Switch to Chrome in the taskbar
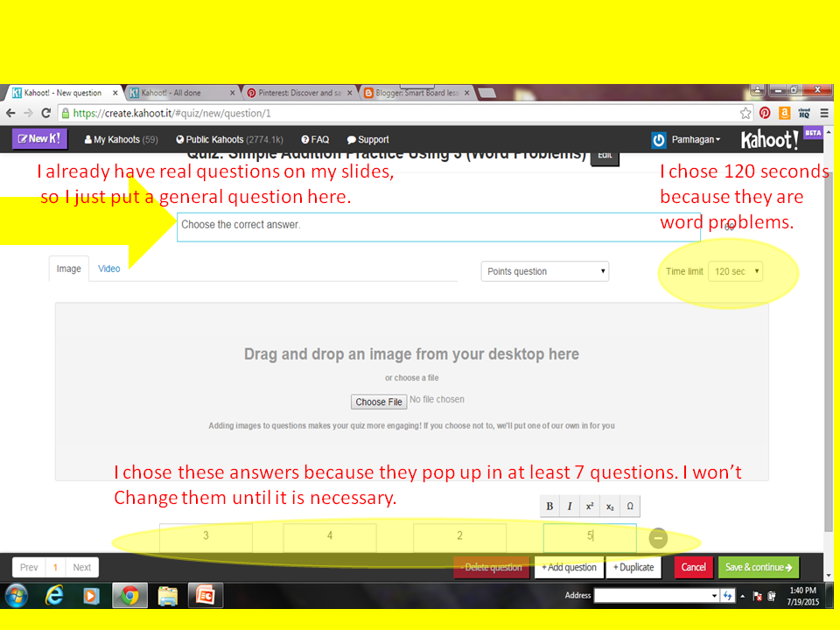This screenshot has width=840, height=630. [129, 596]
